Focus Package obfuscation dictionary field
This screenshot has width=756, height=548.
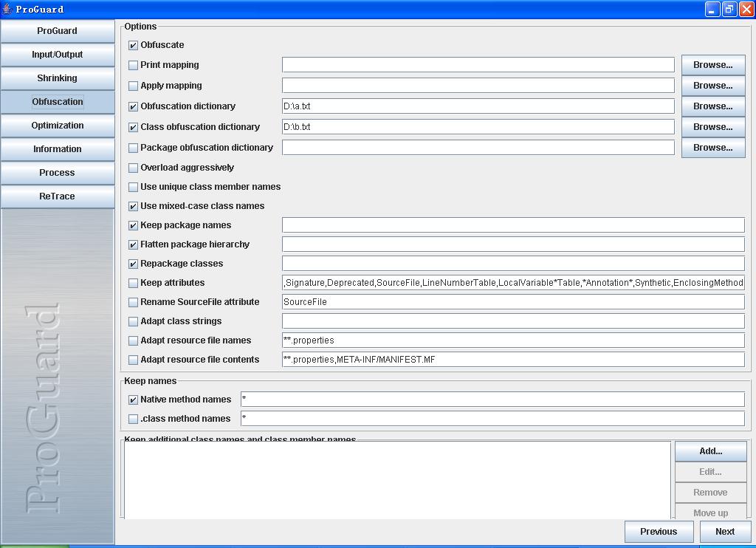[478, 148]
